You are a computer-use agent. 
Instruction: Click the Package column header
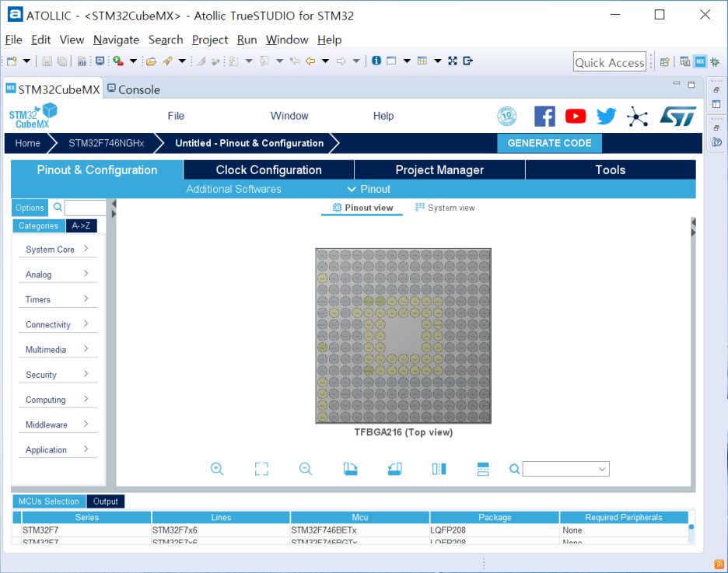click(495, 517)
